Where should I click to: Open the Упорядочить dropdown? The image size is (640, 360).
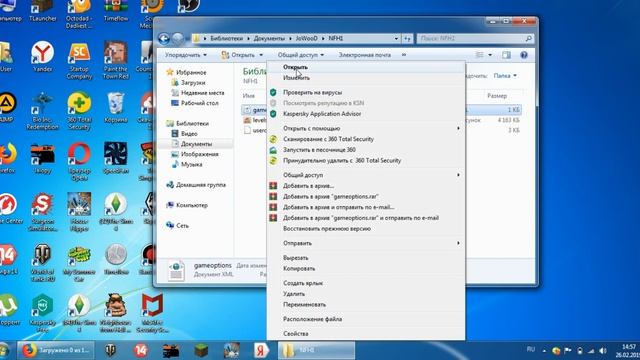[x=186, y=55]
